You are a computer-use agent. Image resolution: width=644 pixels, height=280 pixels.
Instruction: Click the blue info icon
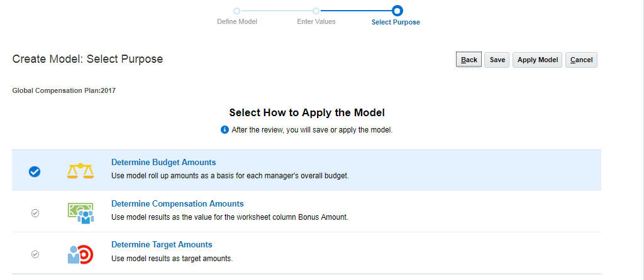225,130
